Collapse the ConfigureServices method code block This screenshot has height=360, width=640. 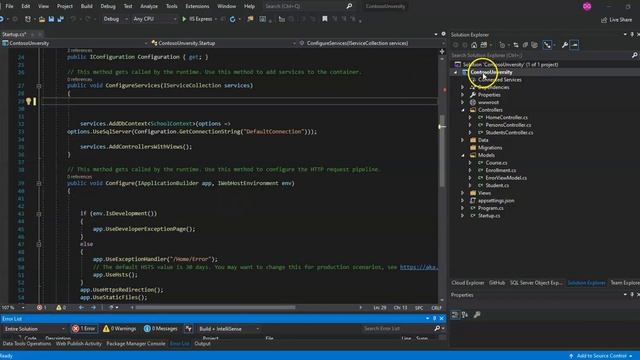(x=39, y=86)
